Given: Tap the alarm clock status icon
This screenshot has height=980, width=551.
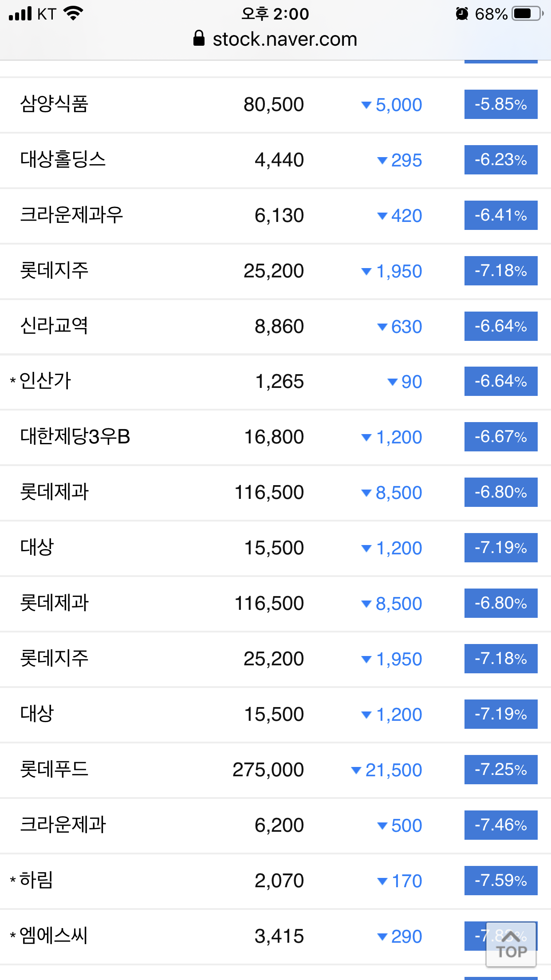Looking at the screenshot, I should [462, 14].
